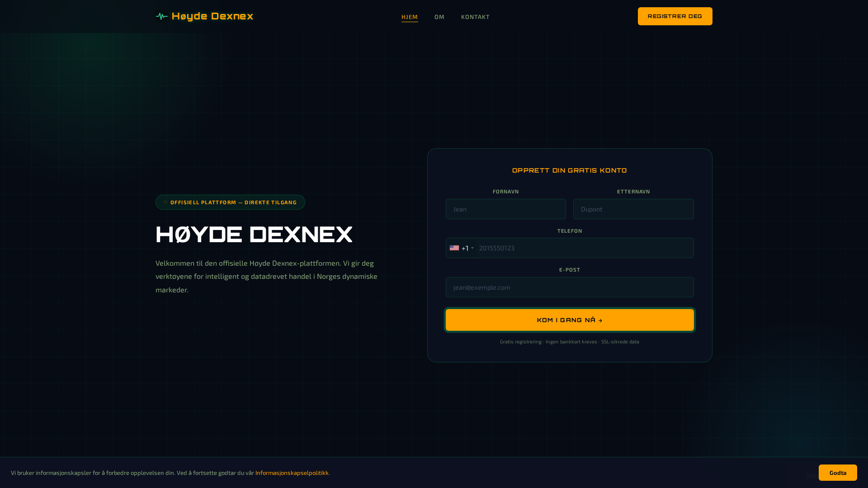Click the REGISTRER DEG button

coord(675,16)
